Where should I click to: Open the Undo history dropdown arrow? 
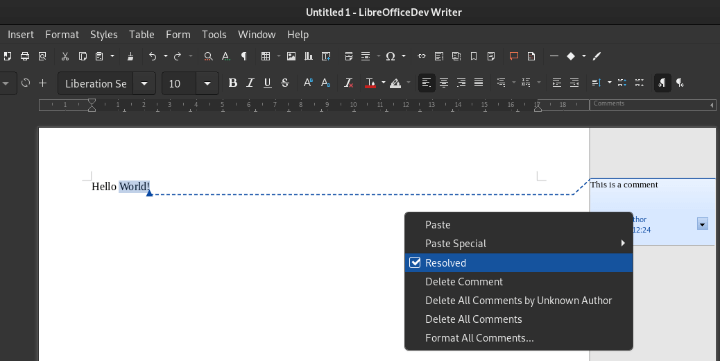click(x=165, y=56)
